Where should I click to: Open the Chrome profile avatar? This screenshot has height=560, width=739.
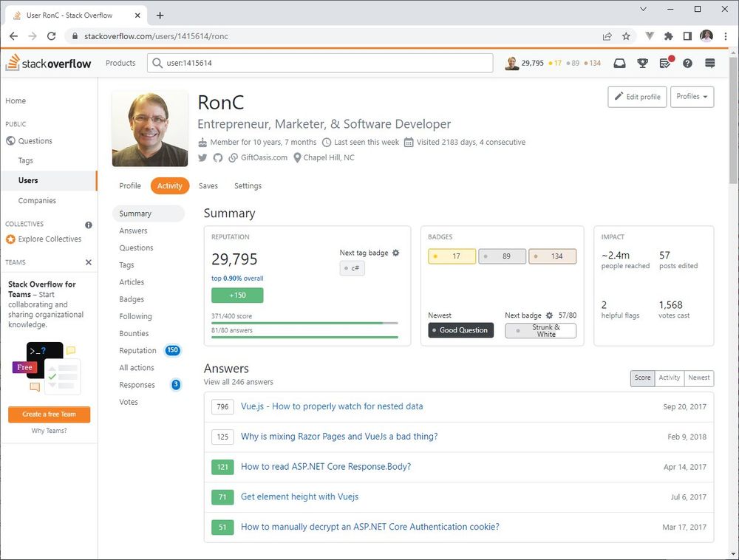(706, 35)
